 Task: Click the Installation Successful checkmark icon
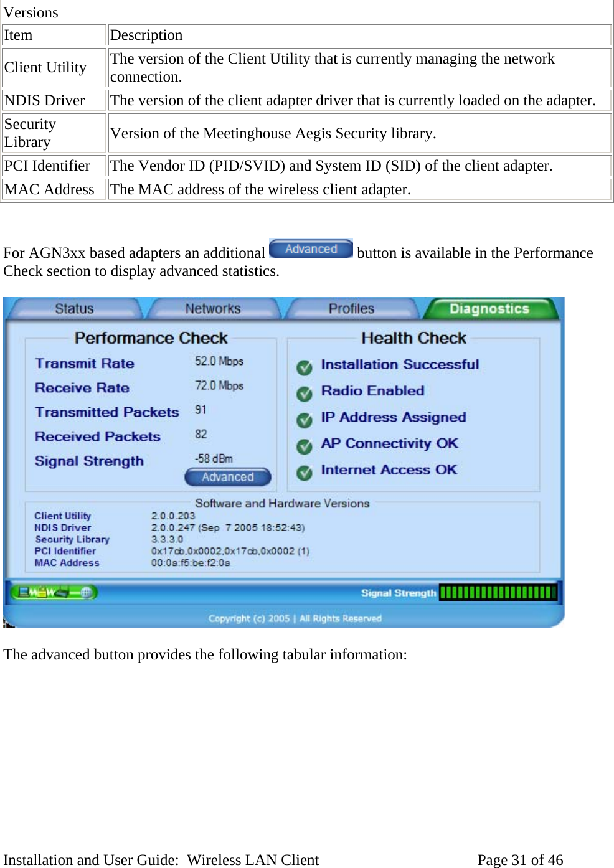pos(305,367)
